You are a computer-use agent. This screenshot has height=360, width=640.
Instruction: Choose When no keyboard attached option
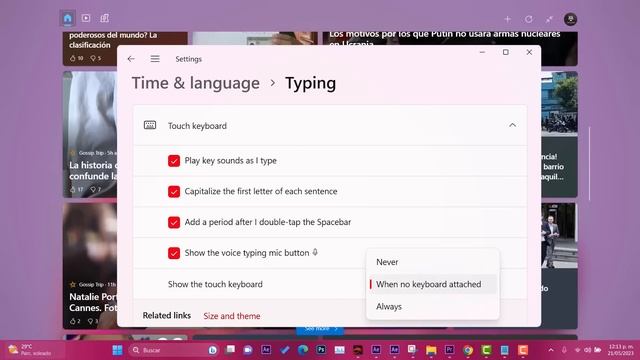(433, 284)
